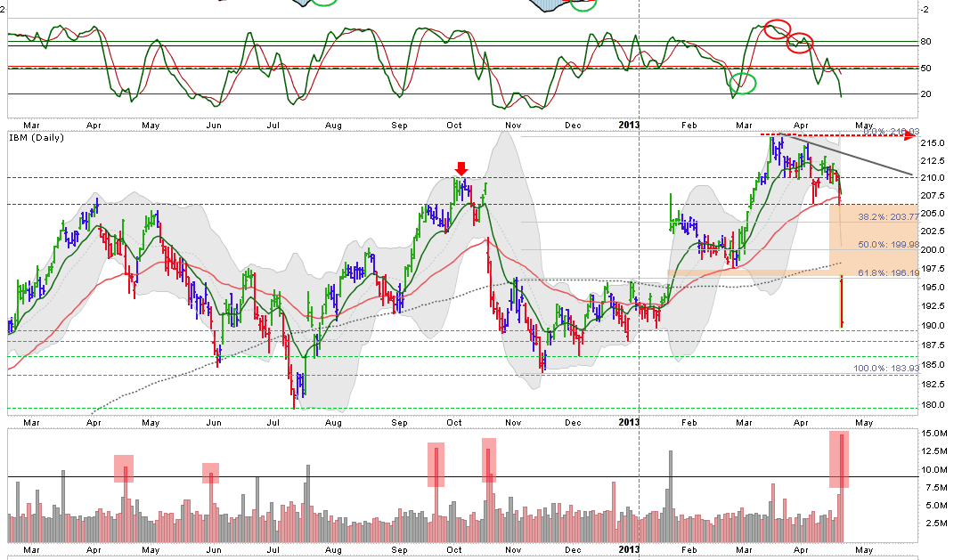Click the 80 level on the oscillator axis
The width and height of the screenshot is (970, 560).
point(926,42)
